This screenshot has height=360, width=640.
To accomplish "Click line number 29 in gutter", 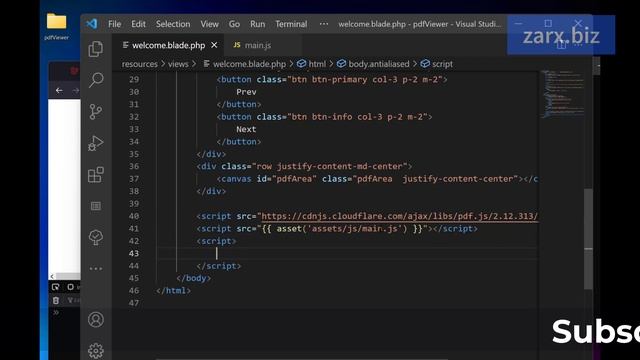I will pyautogui.click(x=134, y=80).
